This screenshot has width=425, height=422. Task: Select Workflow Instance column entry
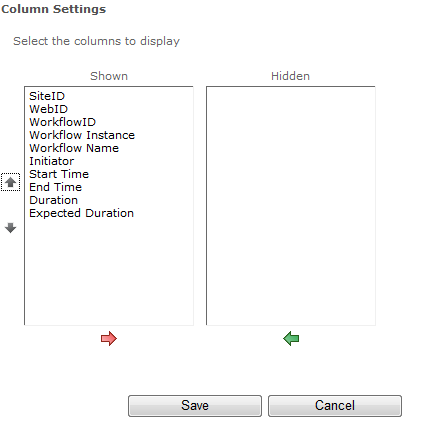point(82,135)
